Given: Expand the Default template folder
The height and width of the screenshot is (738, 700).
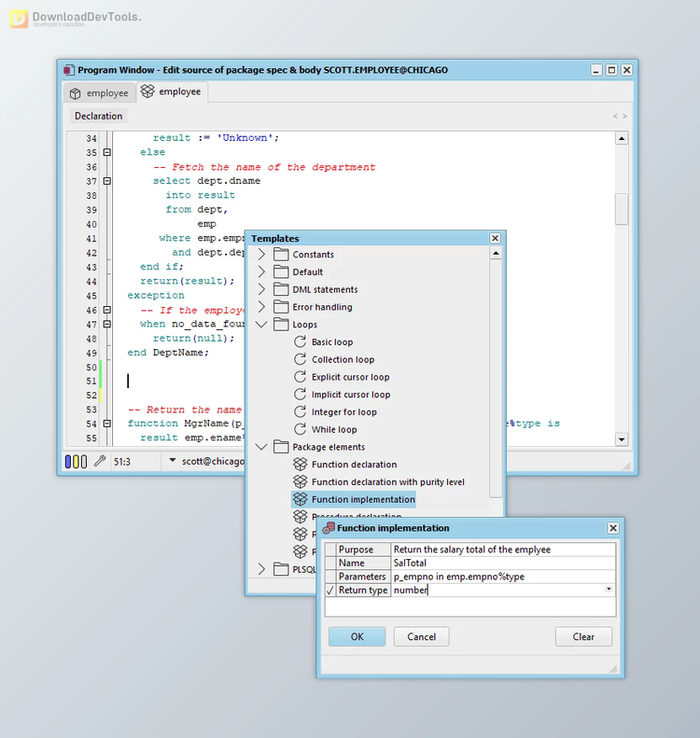Looking at the screenshot, I should pyautogui.click(x=261, y=272).
